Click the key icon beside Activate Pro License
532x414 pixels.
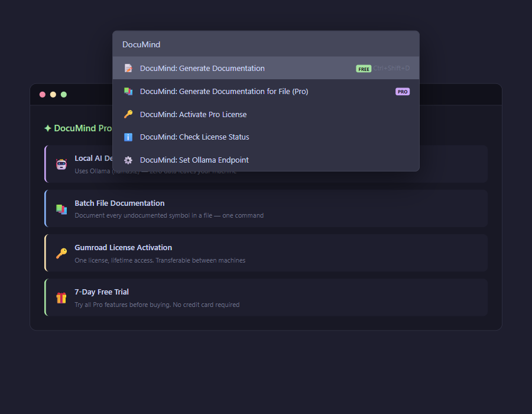(x=128, y=114)
